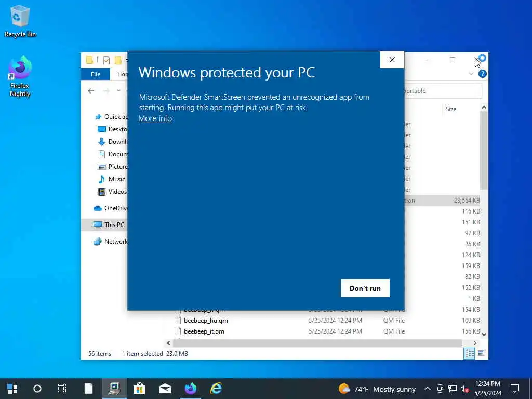The width and height of the screenshot is (532, 399).
Task: Open Desktop folder in navigation pane
Action: pos(112,129)
